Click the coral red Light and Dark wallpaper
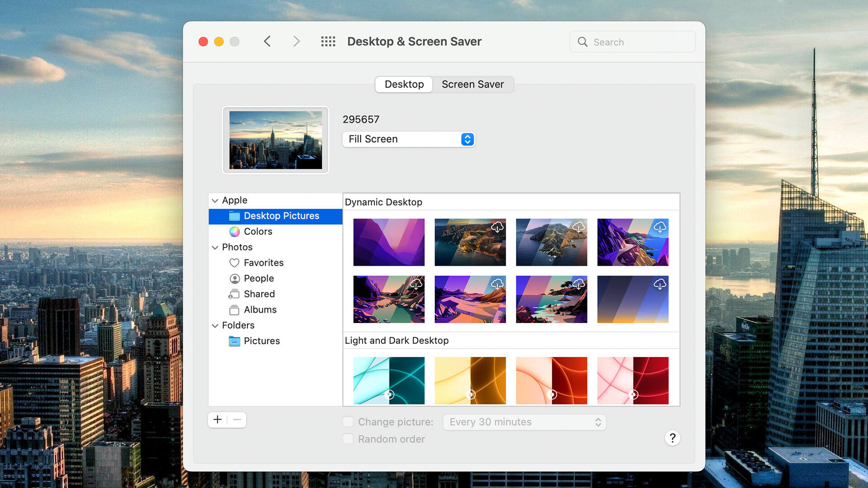The width and height of the screenshot is (868, 488). pyautogui.click(x=552, y=380)
